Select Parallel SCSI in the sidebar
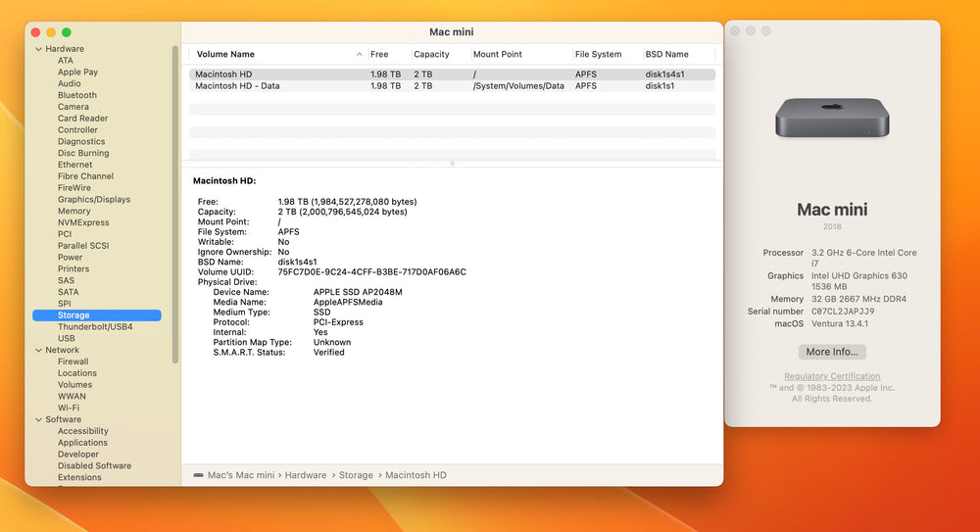The height and width of the screenshot is (532, 980). point(83,246)
